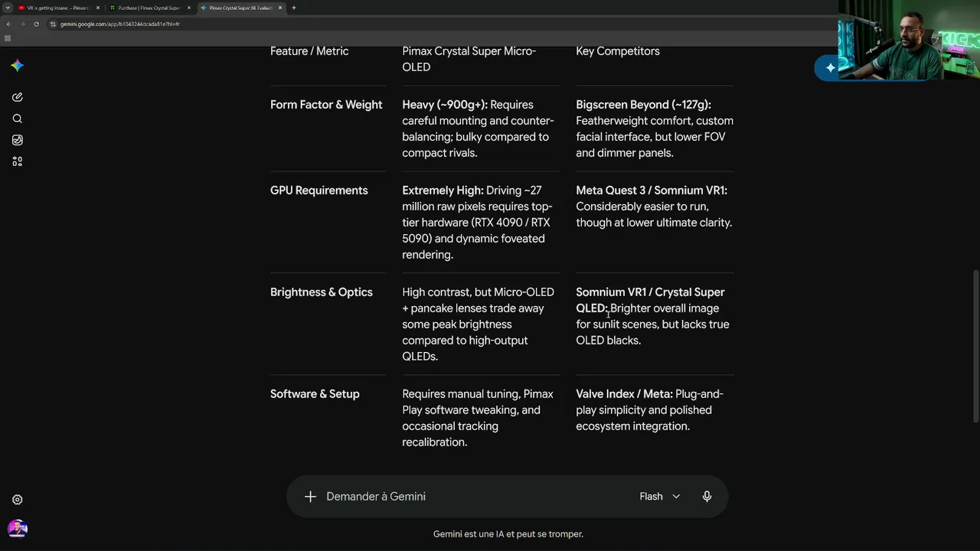Click the plus icon in the Gemini prompt box
Image resolution: width=980 pixels, height=551 pixels.
[x=310, y=497]
